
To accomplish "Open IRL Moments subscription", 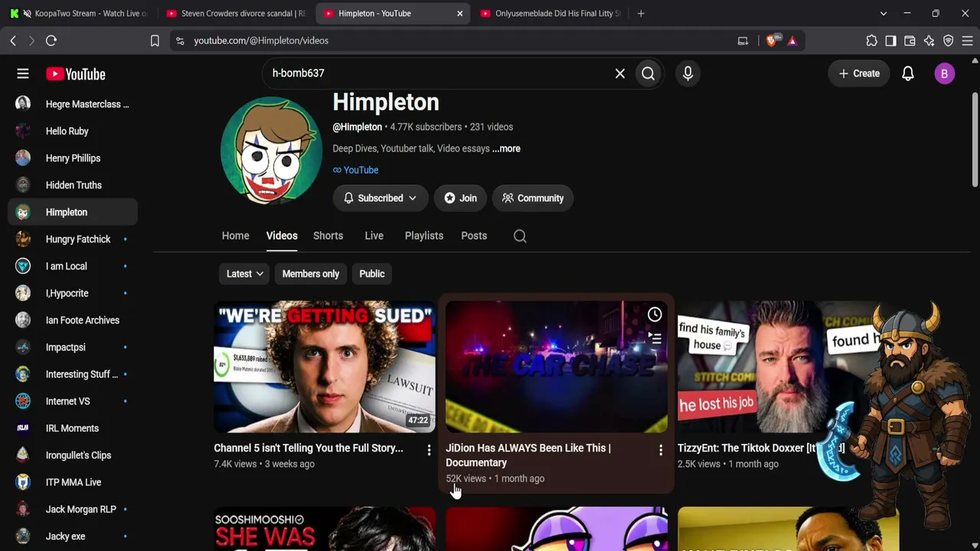I will (73, 429).
